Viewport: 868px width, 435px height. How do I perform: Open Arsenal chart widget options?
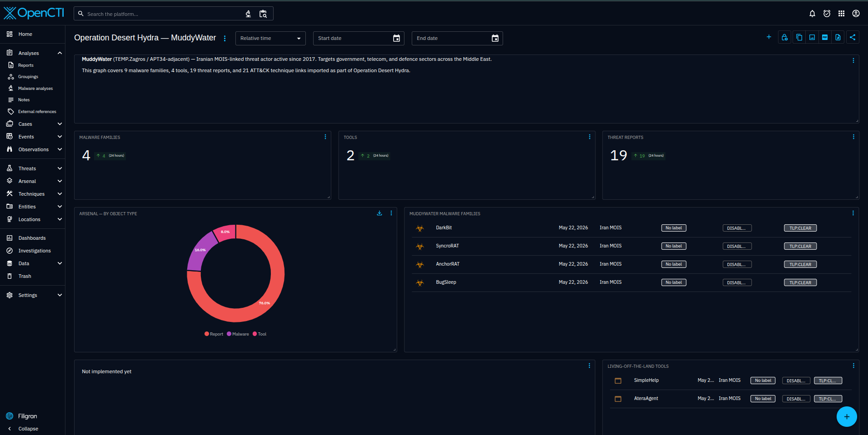[391, 213]
